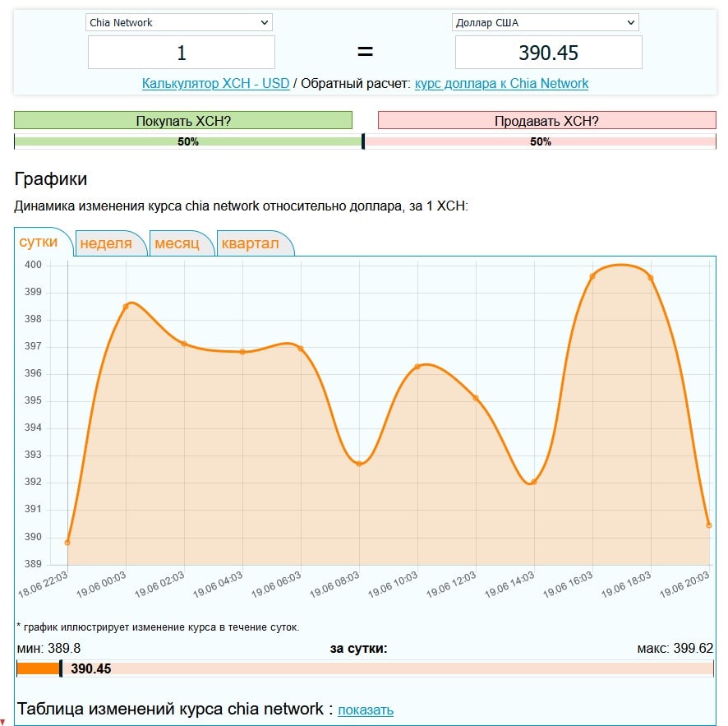728x726 pixels.
Task: Click the chart data point at 19.06 02:03
Action: click(184, 344)
